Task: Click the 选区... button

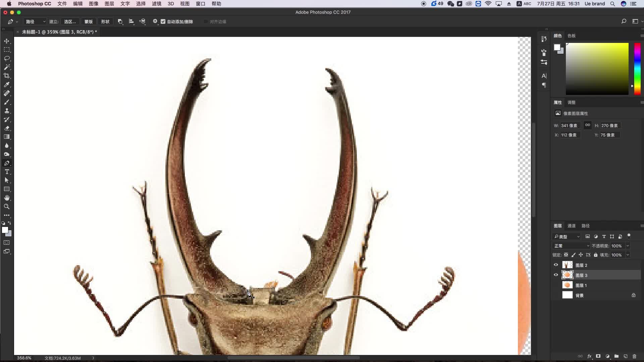Action: coord(70,21)
